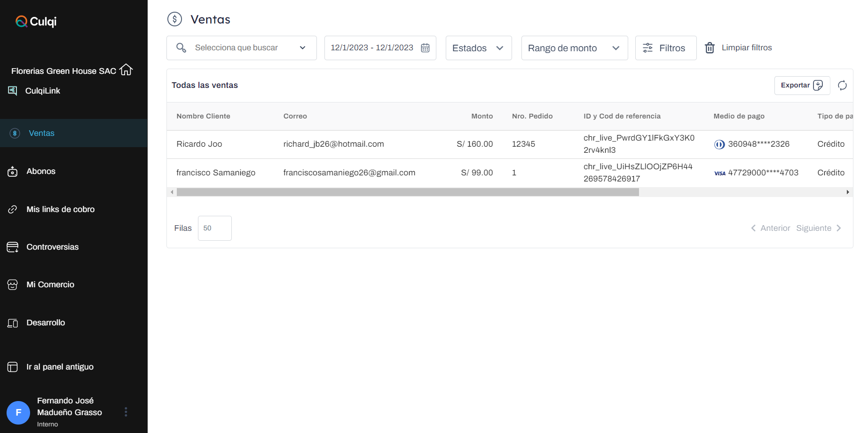Go to Abonos in the sidebar
This screenshot has width=868, height=433.
41,171
